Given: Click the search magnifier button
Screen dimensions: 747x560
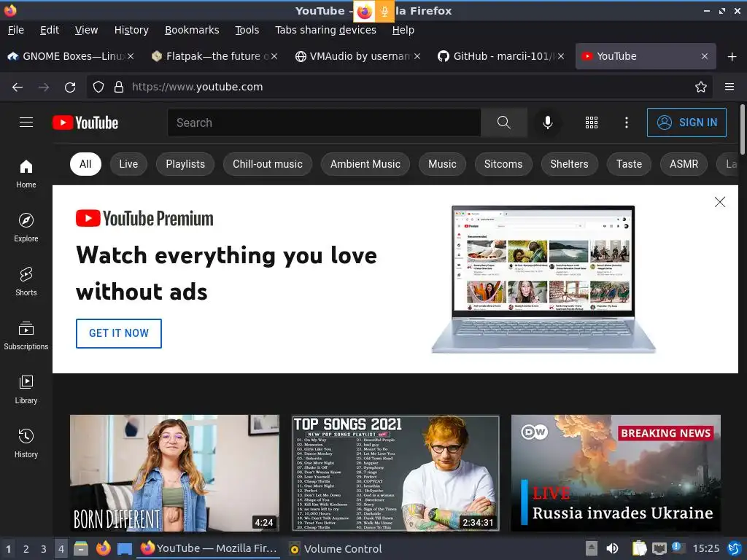Looking at the screenshot, I should 503,122.
